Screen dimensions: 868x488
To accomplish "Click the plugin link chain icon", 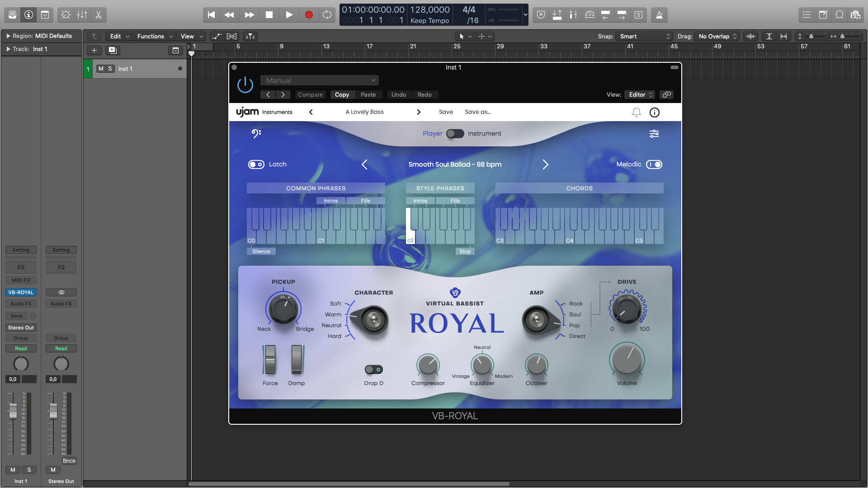I will 666,94.
